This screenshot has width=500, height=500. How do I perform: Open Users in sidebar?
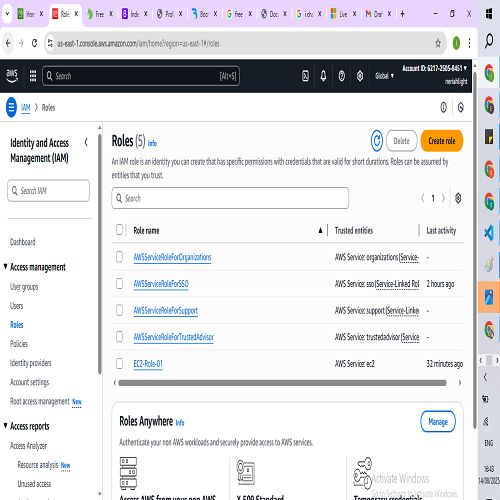click(x=17, y=306)
